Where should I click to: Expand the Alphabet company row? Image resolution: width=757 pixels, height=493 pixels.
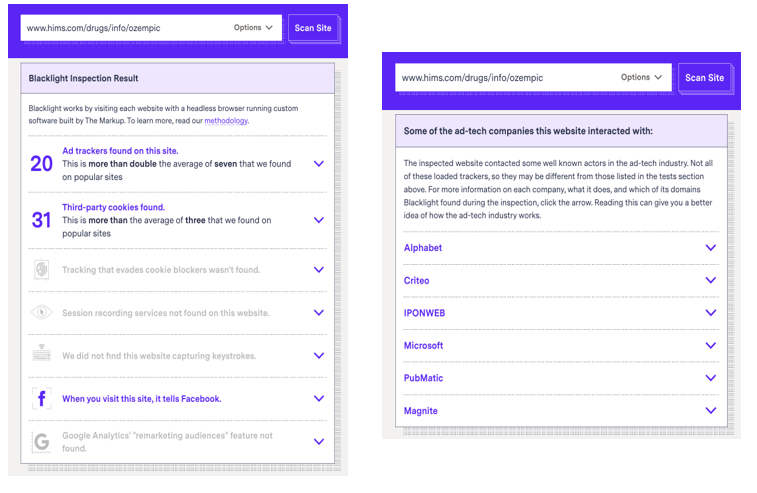711,248
